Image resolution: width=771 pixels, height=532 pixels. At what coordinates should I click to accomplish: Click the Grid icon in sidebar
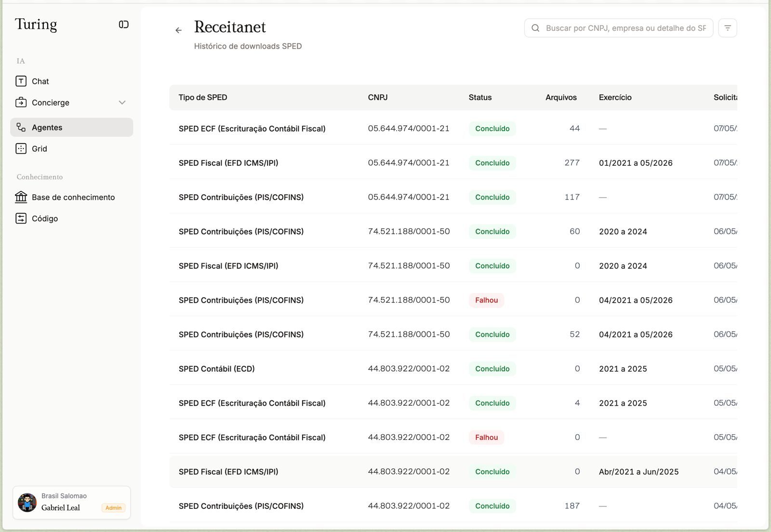(21, 148)
